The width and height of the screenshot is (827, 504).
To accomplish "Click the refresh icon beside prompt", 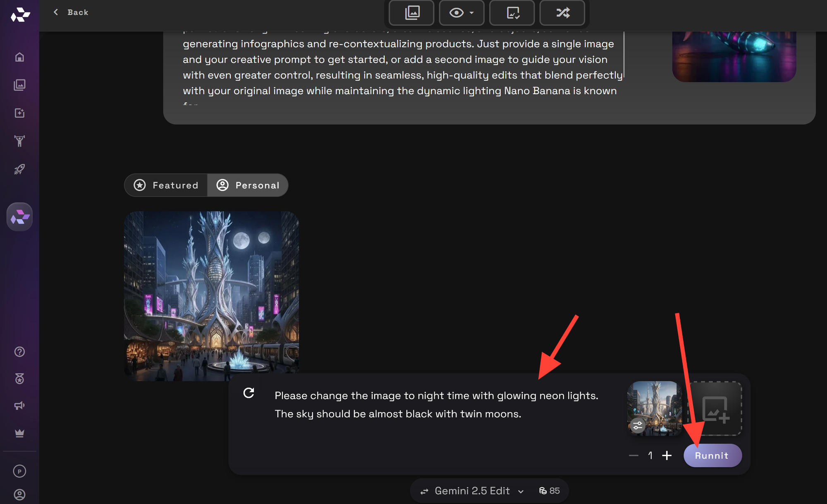I will coord(249,393).
